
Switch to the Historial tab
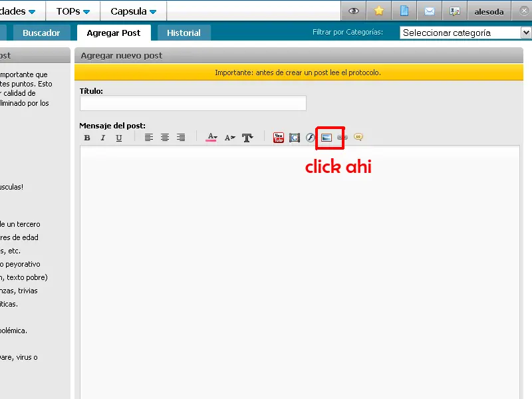click(184, 33)
